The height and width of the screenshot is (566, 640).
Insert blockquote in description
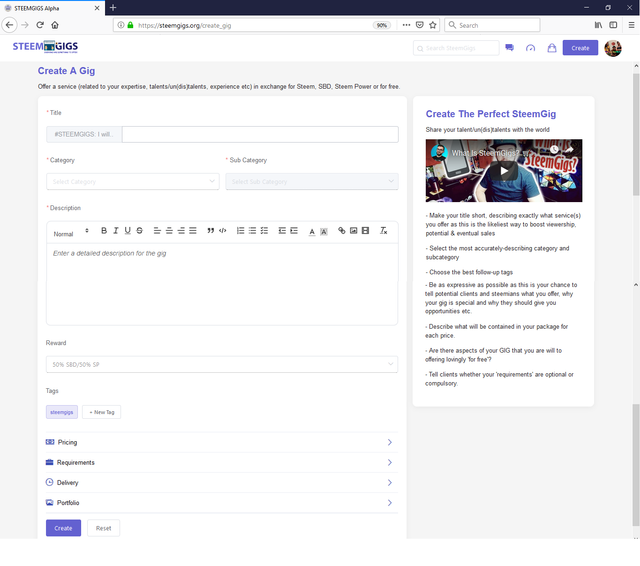click(x=211, y=231)
